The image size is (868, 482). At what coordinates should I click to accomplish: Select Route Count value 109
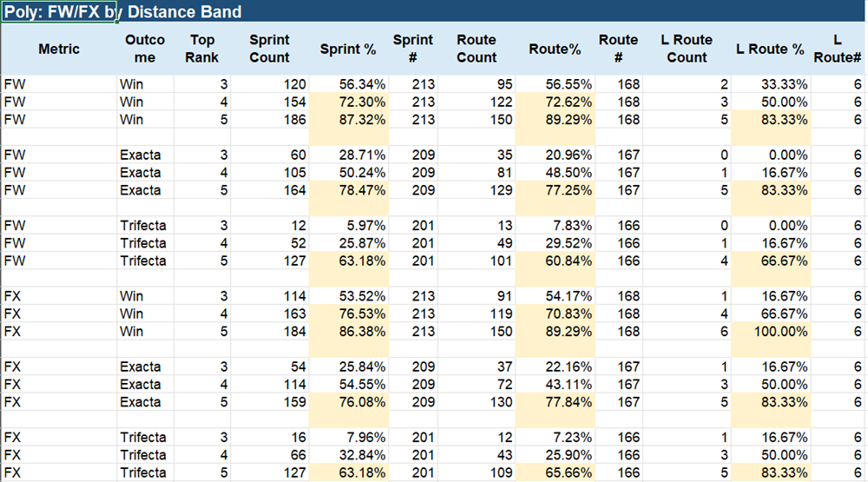pos(476,472)
